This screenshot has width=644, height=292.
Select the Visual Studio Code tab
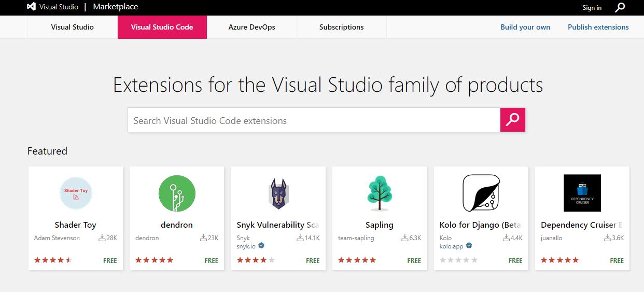[x=162, y=27]
